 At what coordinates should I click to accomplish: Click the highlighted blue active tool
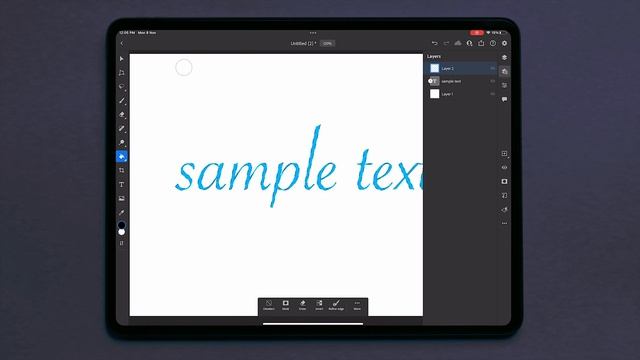coord(122,156)
